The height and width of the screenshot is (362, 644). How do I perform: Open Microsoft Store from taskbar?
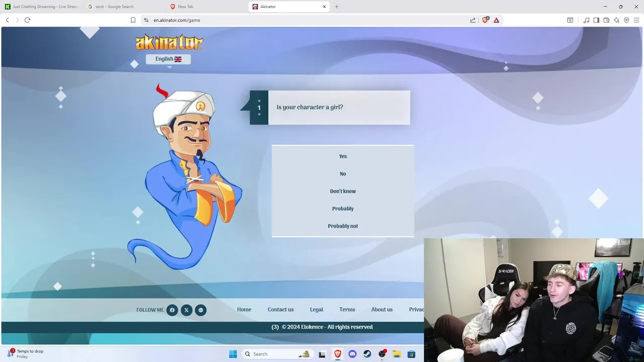click(411, 354)
